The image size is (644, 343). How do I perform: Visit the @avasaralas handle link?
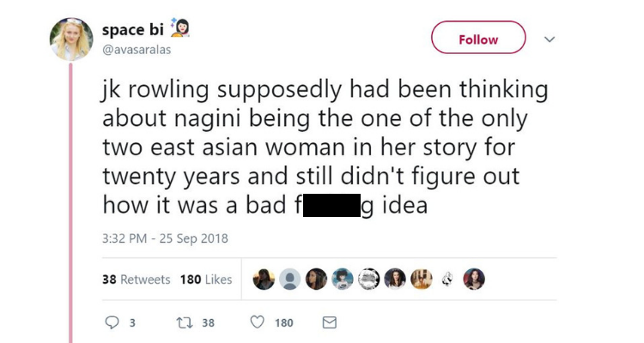coord(137,49)
